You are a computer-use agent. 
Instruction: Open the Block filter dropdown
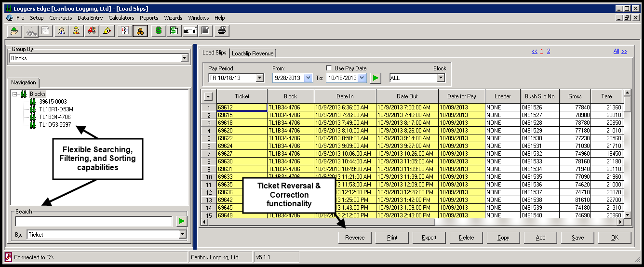(417, 78)
